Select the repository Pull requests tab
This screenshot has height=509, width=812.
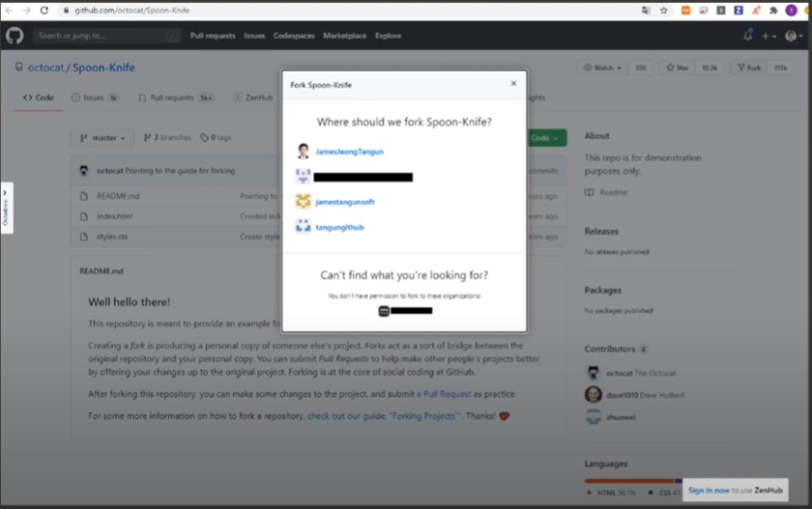coord(176,98)
